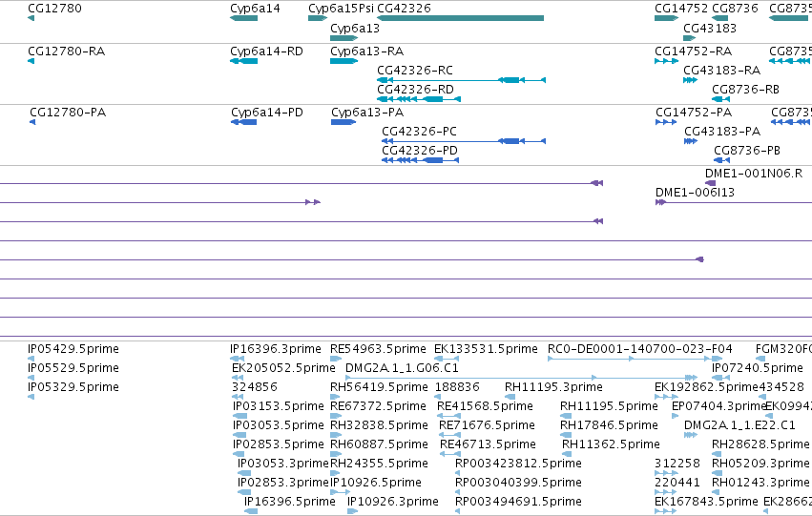Select EST RH32838.5prime

pos(336,435)
